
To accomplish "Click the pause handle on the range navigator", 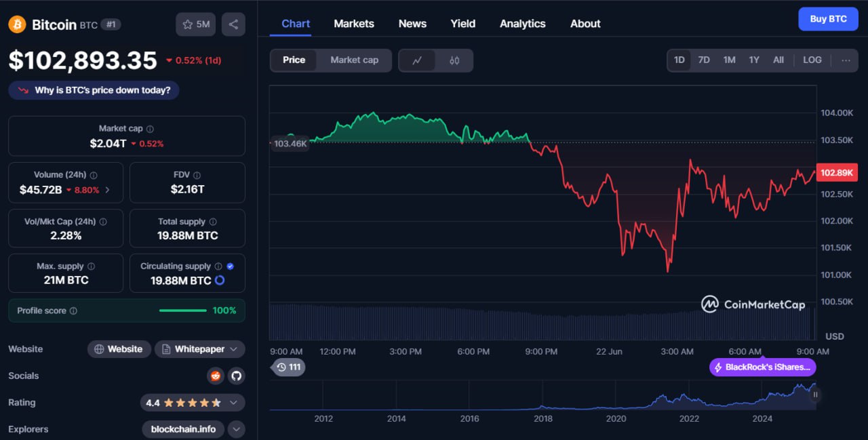I will coord(815,395).
